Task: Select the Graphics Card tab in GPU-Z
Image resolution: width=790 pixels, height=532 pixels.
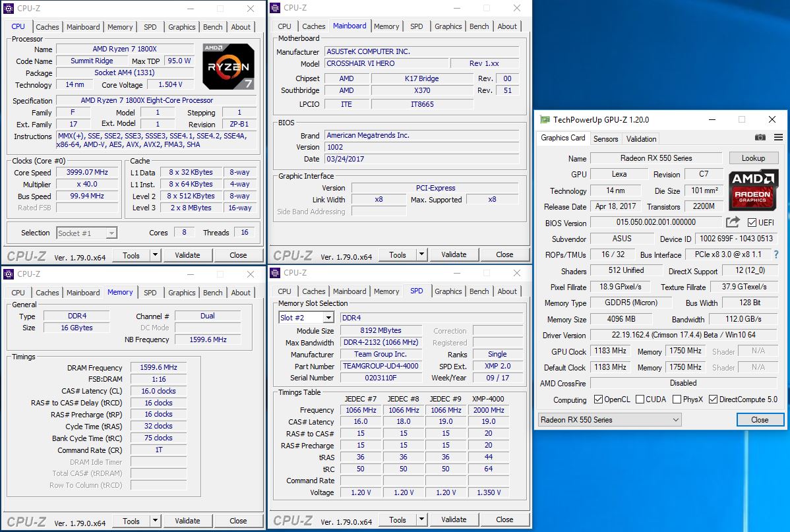Action: point(562,138)
